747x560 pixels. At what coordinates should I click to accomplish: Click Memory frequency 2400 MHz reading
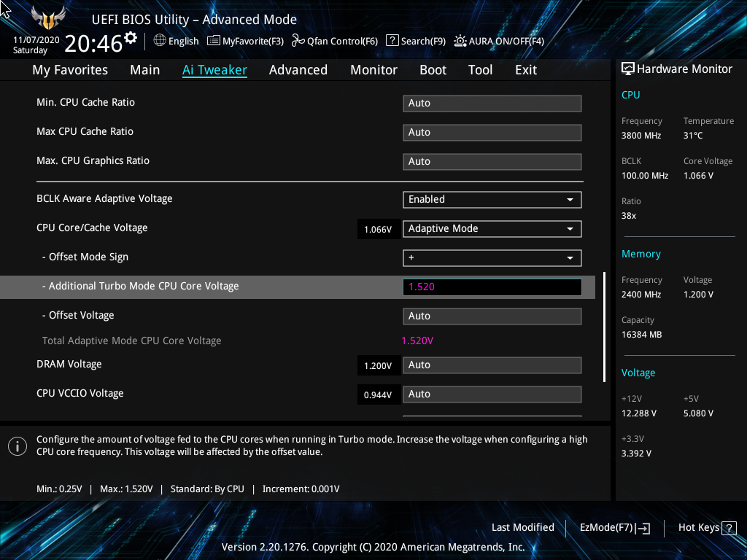[x=641, y=295]
